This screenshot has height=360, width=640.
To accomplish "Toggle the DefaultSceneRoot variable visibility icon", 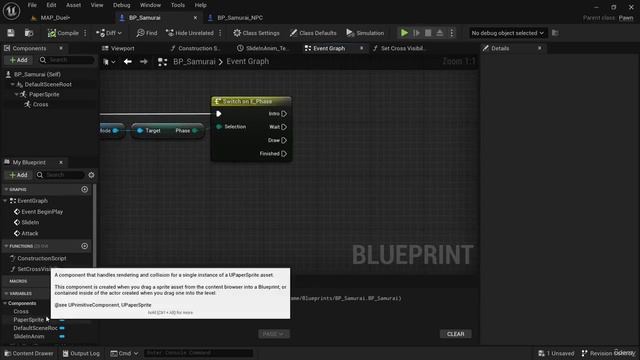I will point(62,328).
